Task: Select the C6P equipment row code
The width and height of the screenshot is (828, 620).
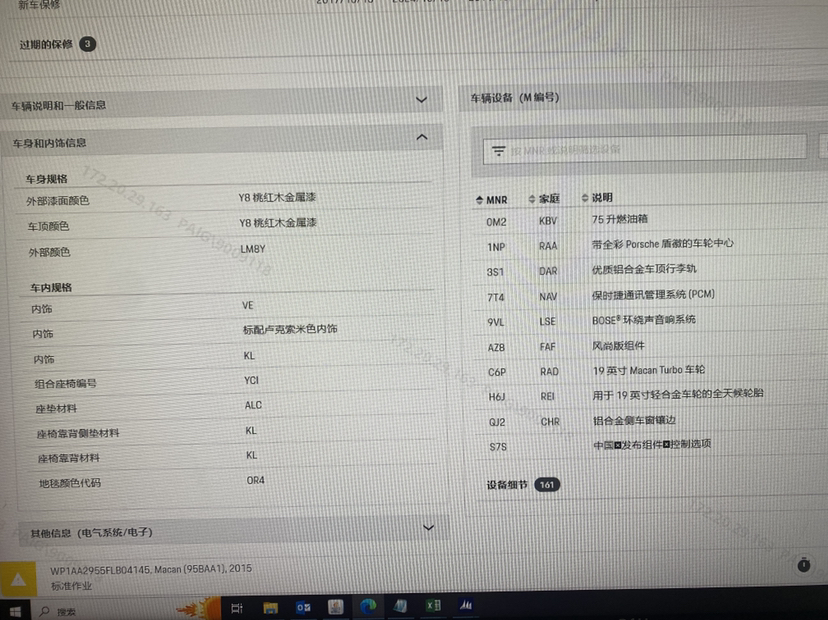Action: tap(497, 372)
